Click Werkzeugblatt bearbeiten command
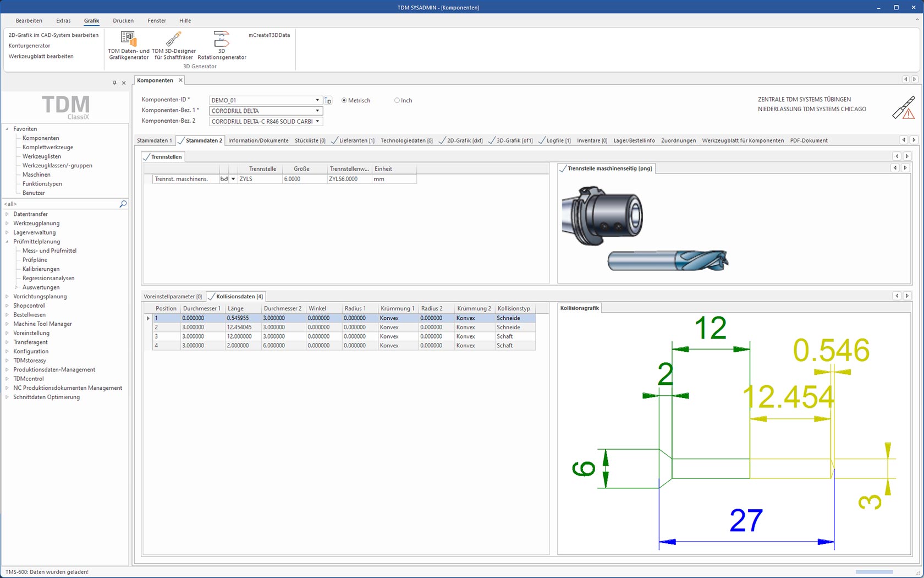The height and width of the screenshot is (578, 924). [x=41, y=56]
